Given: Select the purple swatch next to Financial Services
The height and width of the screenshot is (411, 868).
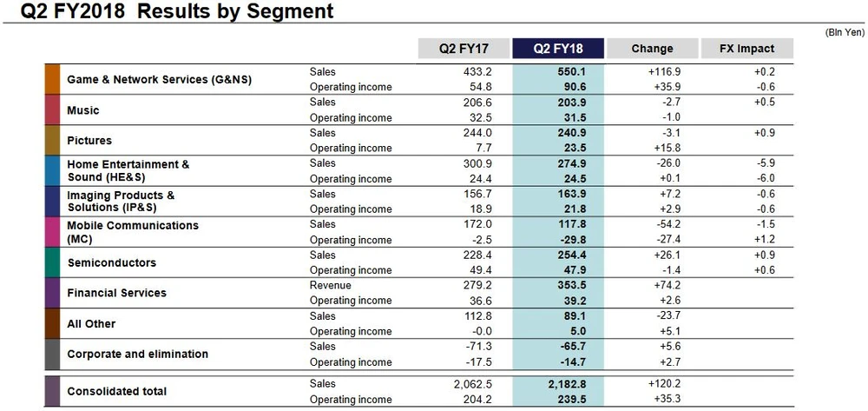Looking at the screenshot, I should click(52, 293).
